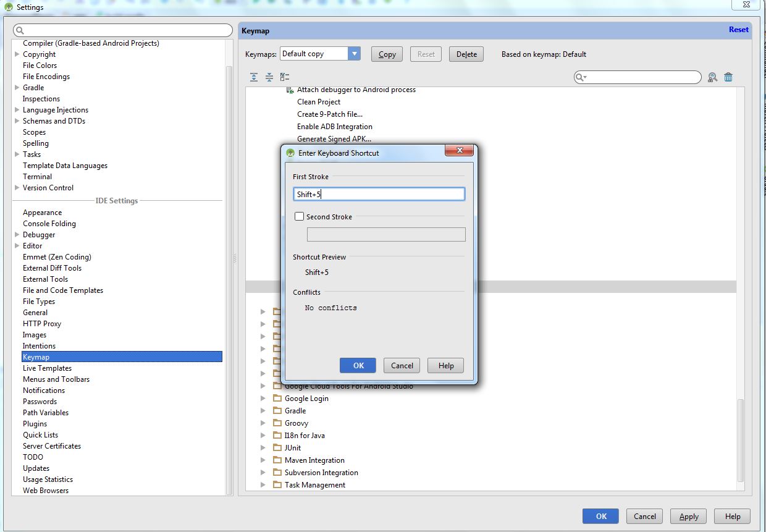Click the Find Actions by Shortcut magnifier icon
Viewport: 766px width, 532px height.
pos(712,77)
